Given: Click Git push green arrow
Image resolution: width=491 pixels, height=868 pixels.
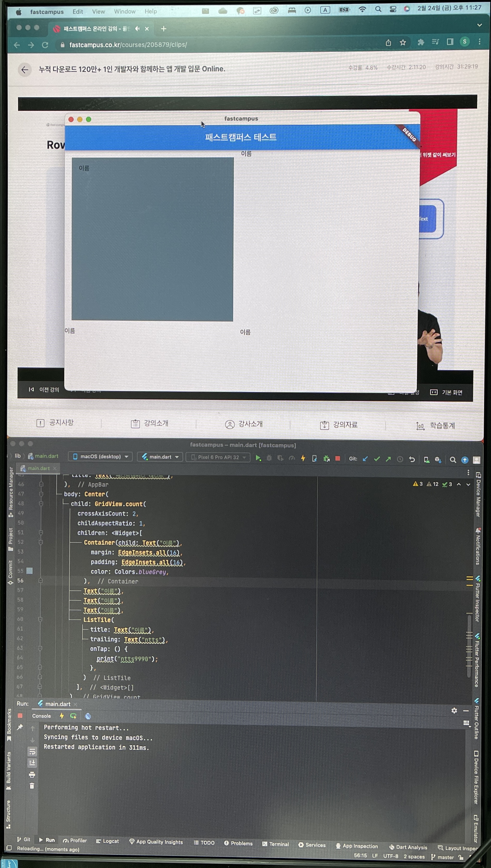Looking at the screenshot, I should pos(389,459).
